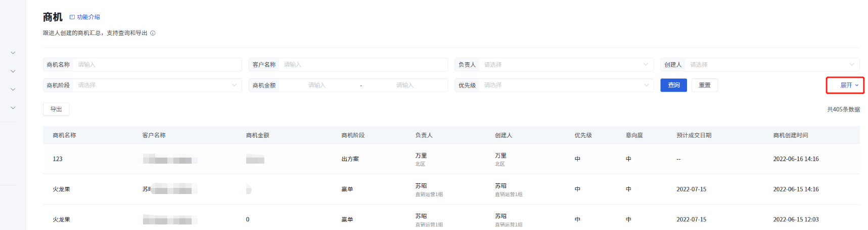Expand the third sidebar chevron

point(13,90)
